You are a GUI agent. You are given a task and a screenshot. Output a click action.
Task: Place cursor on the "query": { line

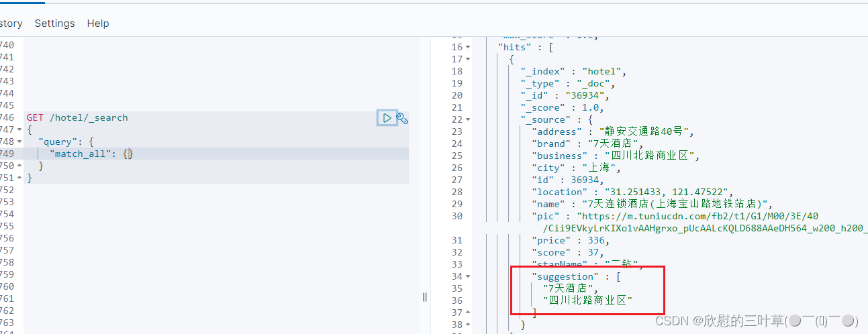(66, 142)
